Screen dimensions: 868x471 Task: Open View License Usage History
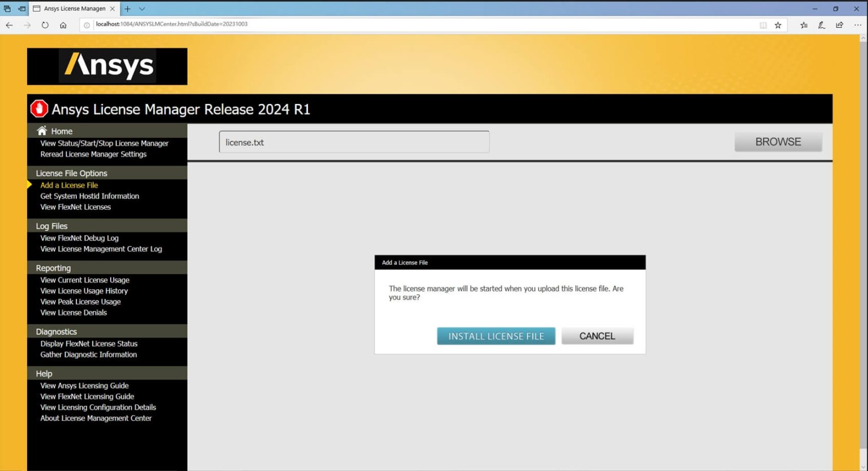click(x=84, y=291)
